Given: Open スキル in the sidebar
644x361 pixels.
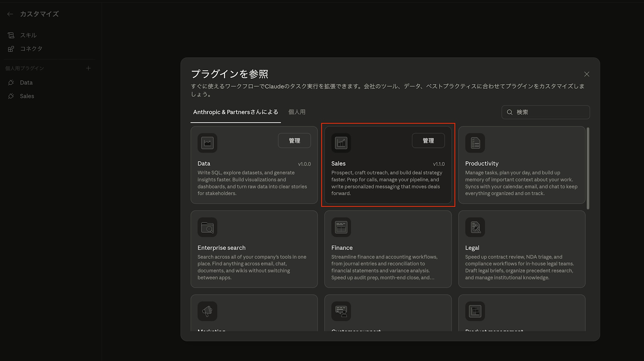Looking at the screenshot, I should (28, 35).
